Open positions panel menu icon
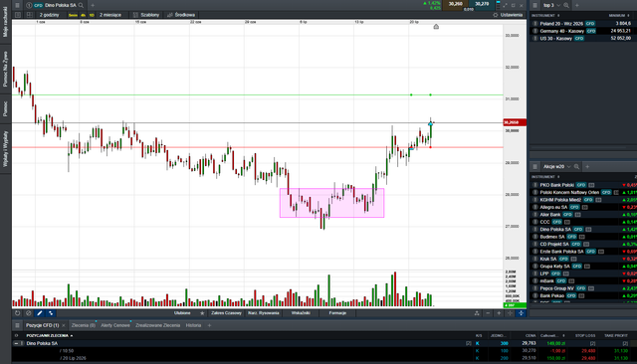The width and height of the screenshot is (637, 364). (x=17, y=325)
